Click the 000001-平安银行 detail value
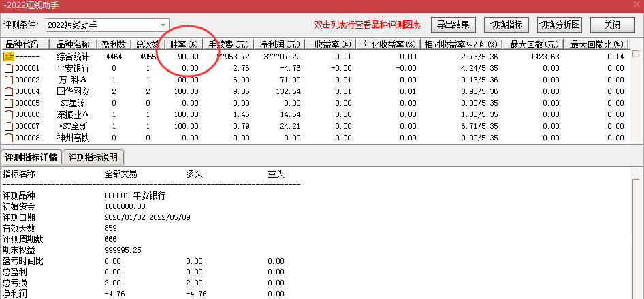This screenshot has width=644, height=299. (x=135, y=196)
